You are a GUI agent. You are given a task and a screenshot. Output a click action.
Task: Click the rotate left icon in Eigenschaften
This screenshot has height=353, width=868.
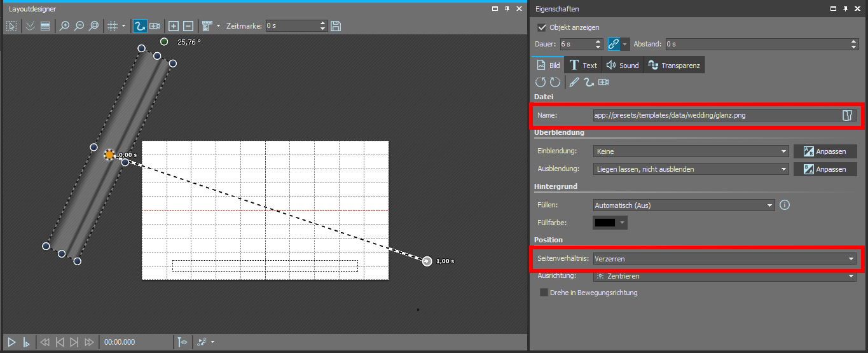[541, 82]
